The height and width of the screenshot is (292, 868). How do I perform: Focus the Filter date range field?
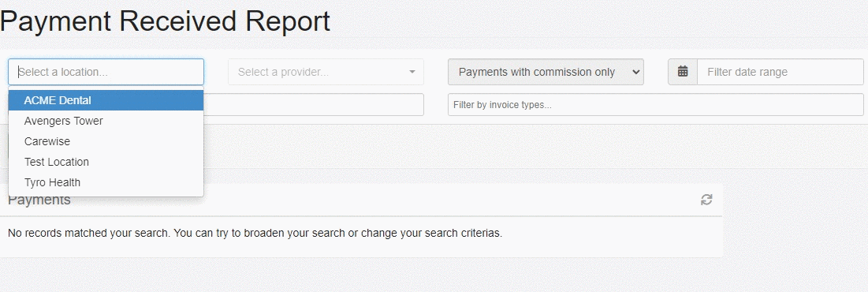pyautogui.click(x=780, y=72)
